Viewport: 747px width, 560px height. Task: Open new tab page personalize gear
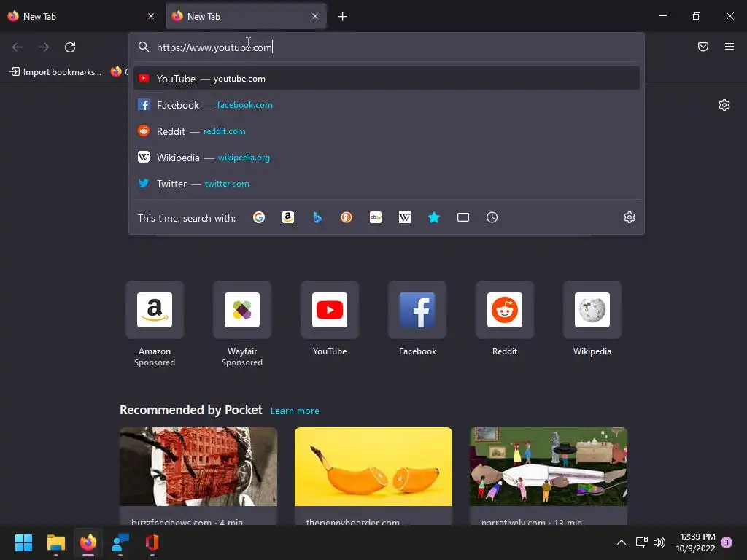coord(724,105)
